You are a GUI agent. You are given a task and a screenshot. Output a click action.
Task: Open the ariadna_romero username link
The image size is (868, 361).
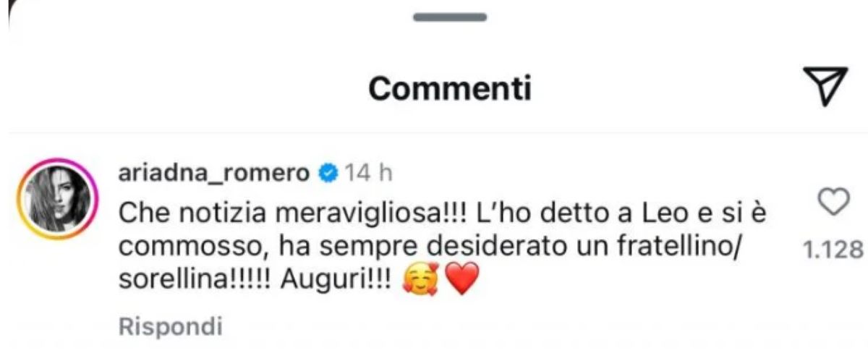click(x=214, y=174)
